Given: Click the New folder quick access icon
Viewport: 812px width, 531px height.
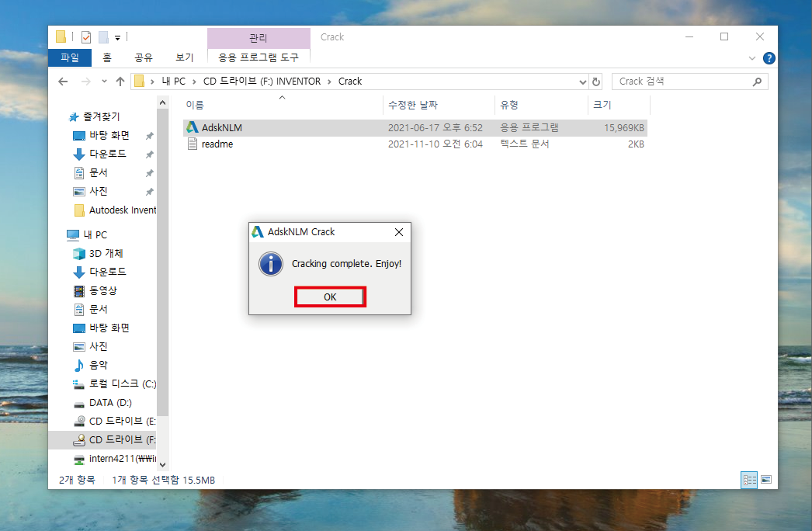Looking at the screenshot, I should (103, 36).
